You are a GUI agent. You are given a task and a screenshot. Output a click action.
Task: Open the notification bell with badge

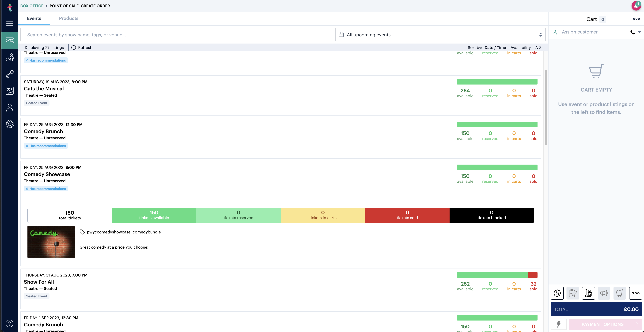[636, 5]
